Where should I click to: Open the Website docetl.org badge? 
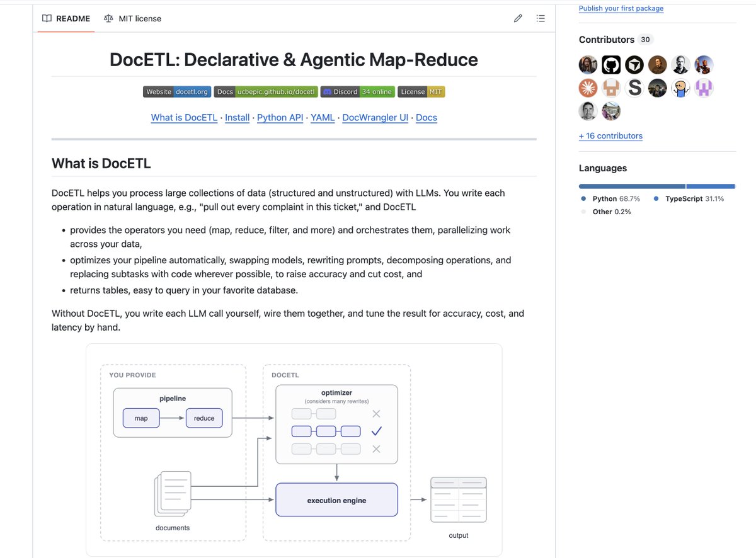pos(177,92)
